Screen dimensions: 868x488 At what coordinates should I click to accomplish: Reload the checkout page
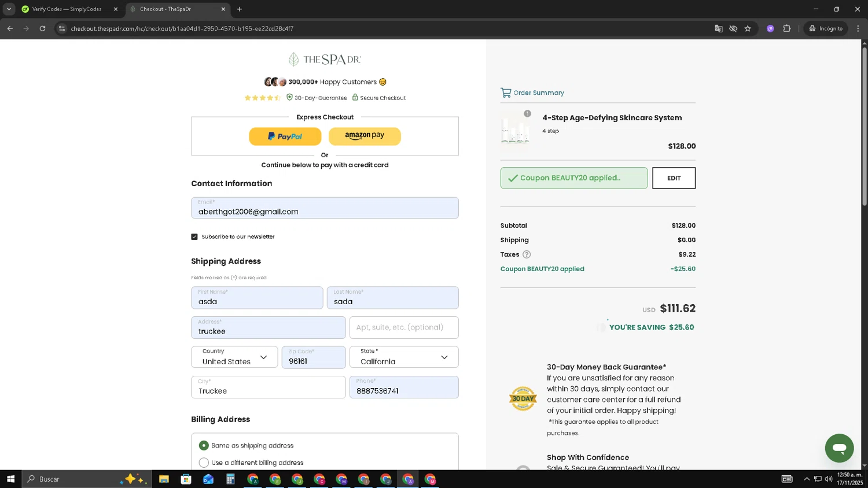(x=42, y=28)
